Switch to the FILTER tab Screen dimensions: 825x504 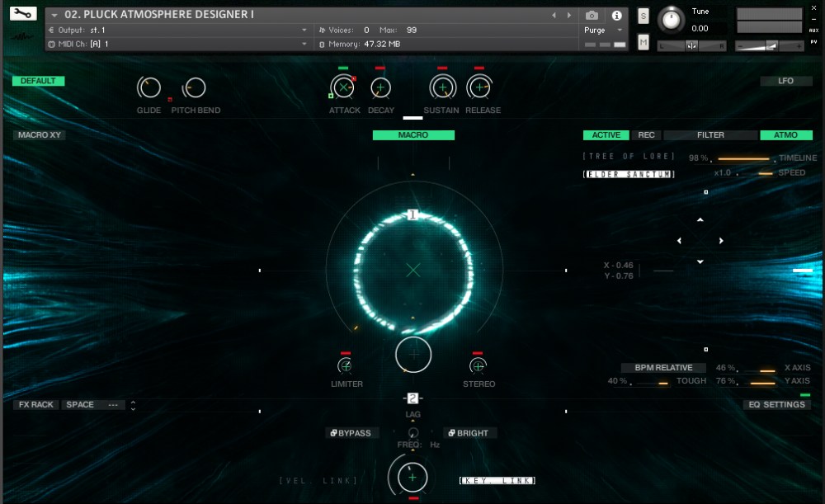point(710,134)
